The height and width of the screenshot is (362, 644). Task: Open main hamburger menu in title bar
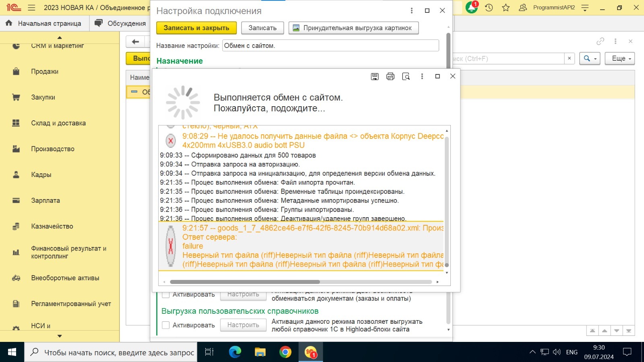tap(31, 8)
